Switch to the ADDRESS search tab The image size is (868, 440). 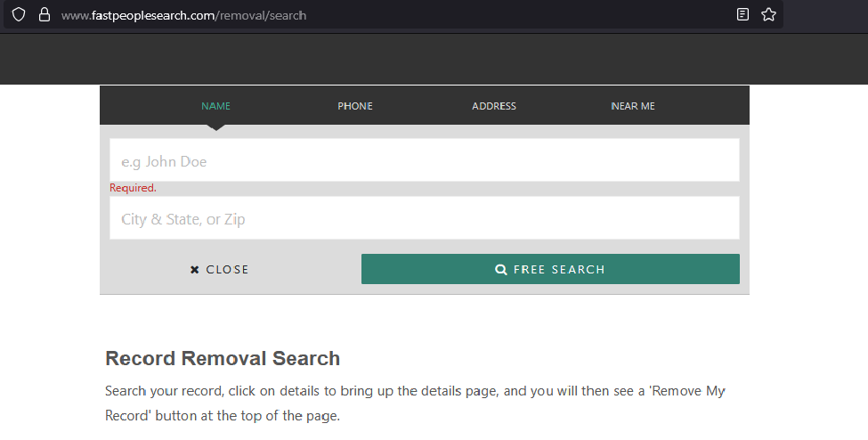click(x=494, y=106)
